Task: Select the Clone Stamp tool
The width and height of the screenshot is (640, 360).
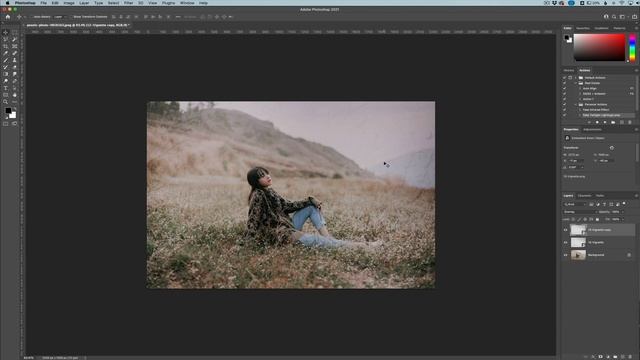Action: (15, 60)
